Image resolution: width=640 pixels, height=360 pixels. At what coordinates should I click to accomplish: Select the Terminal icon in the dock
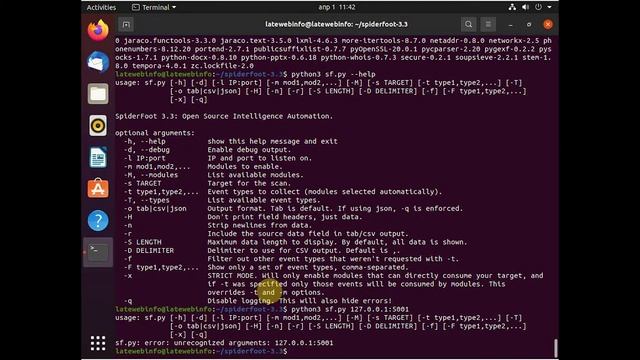tap(98, 252)
